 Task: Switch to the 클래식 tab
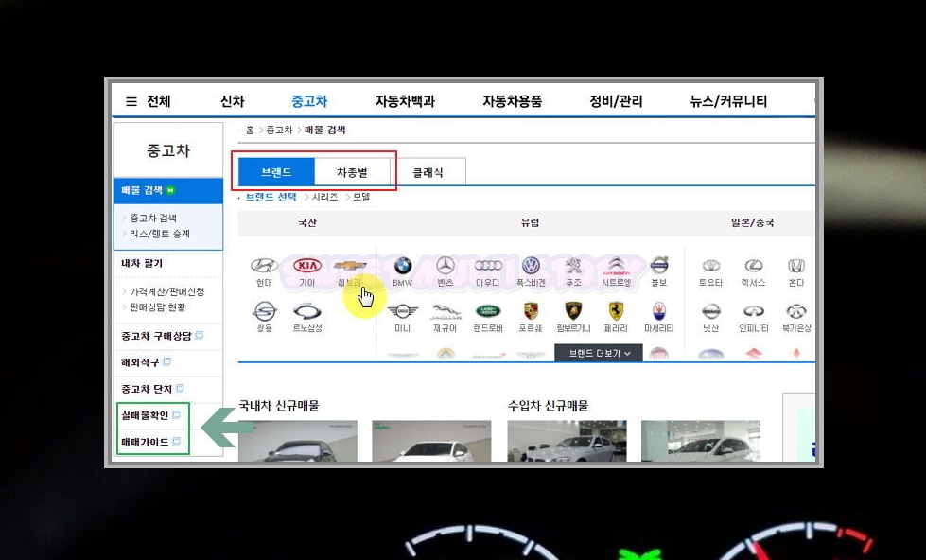tap(428, 172)
